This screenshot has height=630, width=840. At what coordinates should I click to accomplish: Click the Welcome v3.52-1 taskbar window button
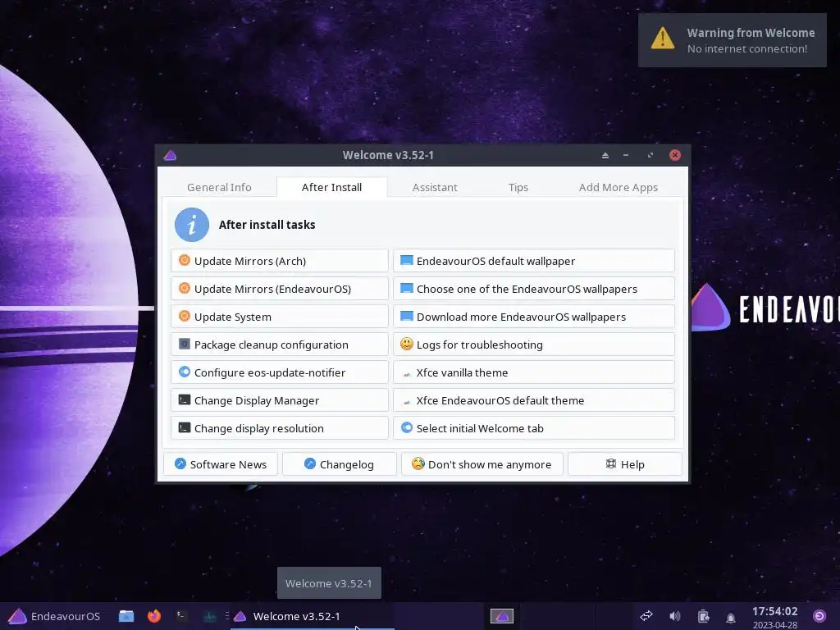(313, 616)
